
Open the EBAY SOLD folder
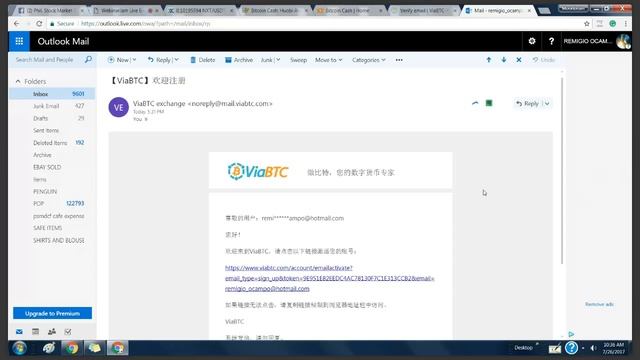coord(52,167)
